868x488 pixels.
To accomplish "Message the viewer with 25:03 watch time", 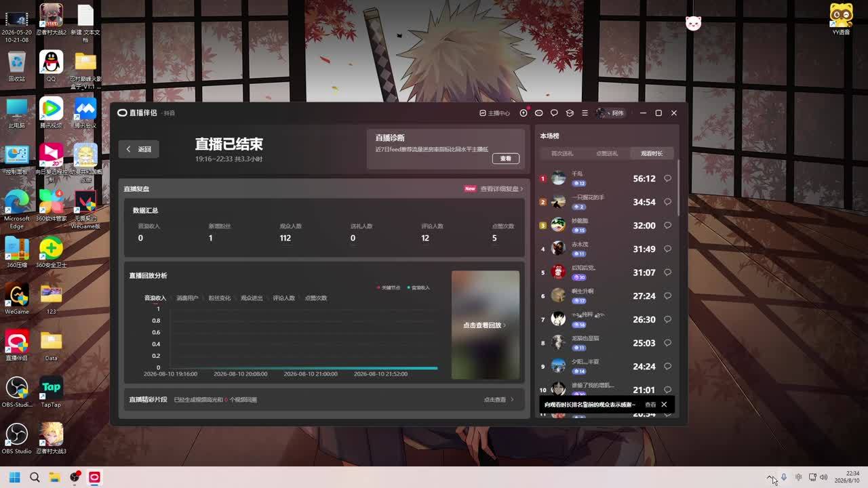I will pyautogui.click(x=668, y=343).
